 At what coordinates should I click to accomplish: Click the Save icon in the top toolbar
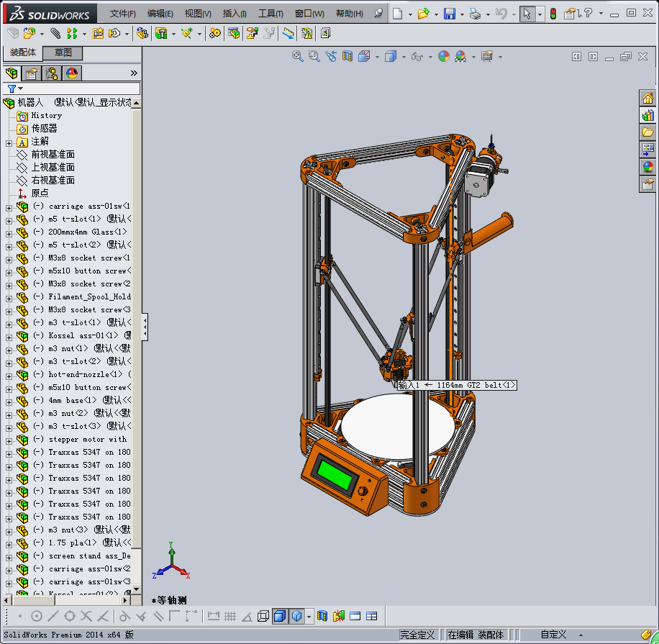point(449,14)
